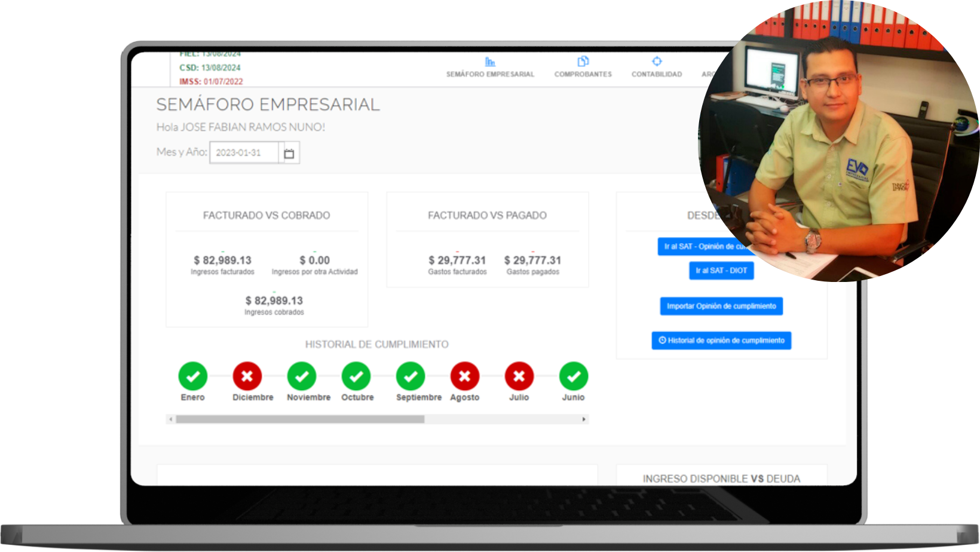Click the Ir al SAT - DIOT button

click(x=721, y=271)
